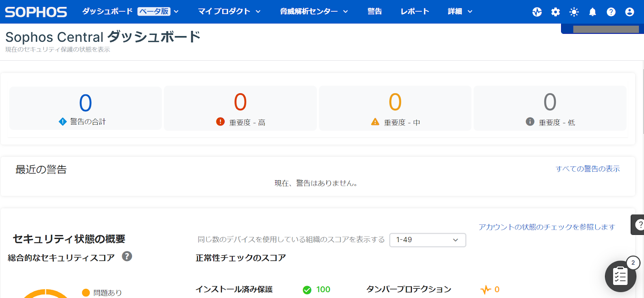Go to the 警告 menu item

coord(374,12)
